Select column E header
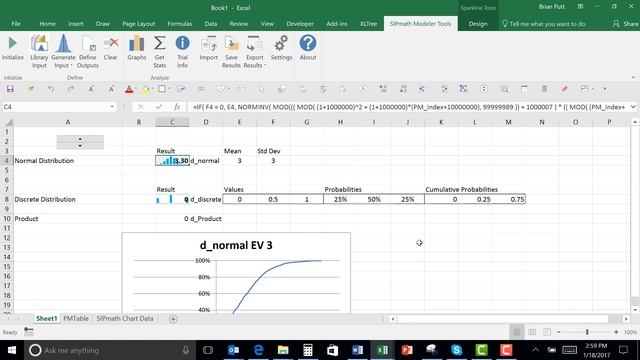The image size is (640, 360). pos(240,122)
